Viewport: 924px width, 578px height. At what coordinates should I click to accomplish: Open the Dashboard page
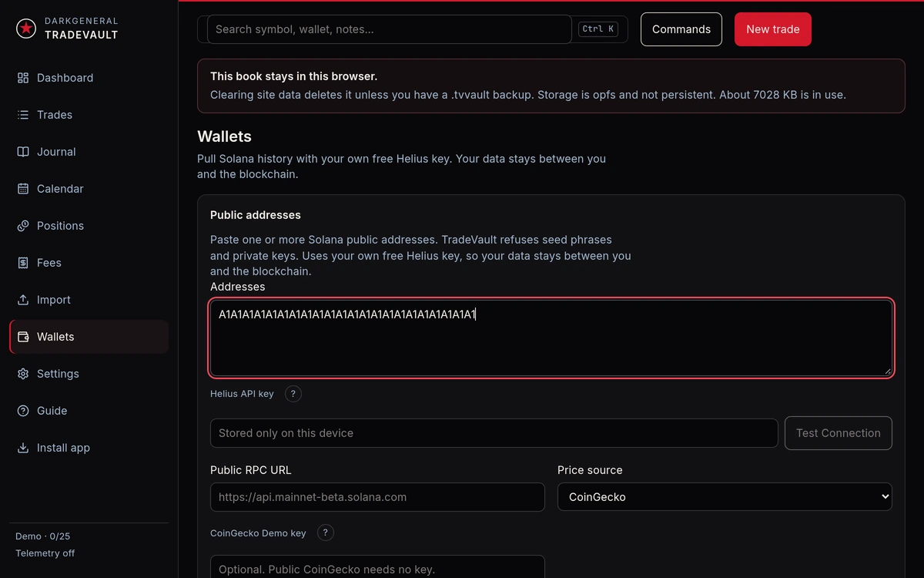89,78
